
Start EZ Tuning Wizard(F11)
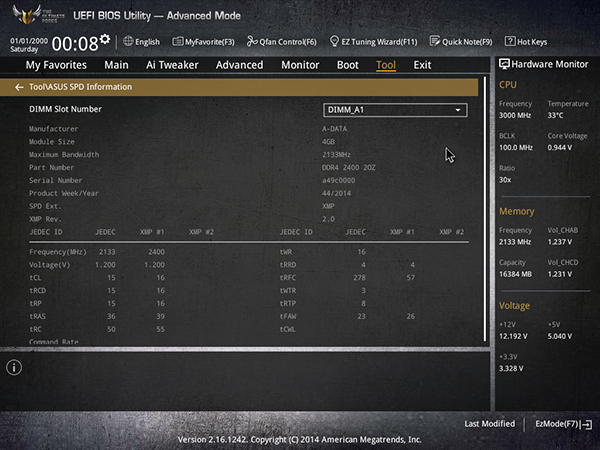[x=373, y=41]
